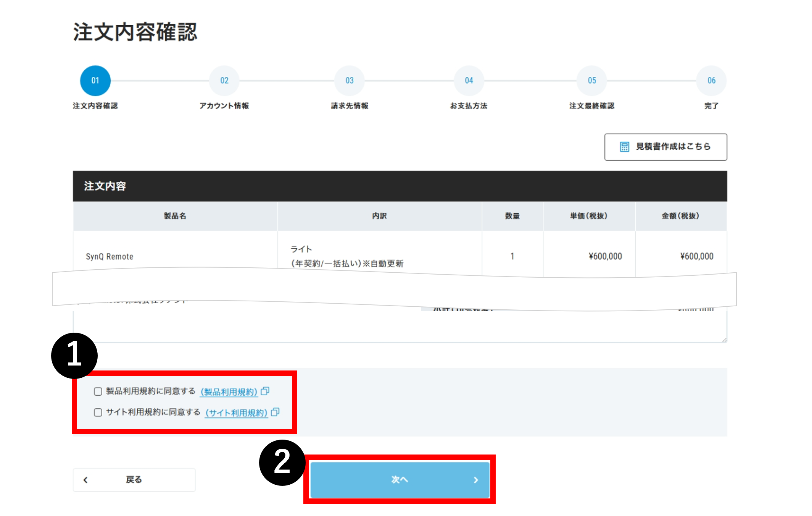Select step 05 注文最終確認 circle
The height and width of the screenshot is (516, 812).
point(591,81)
